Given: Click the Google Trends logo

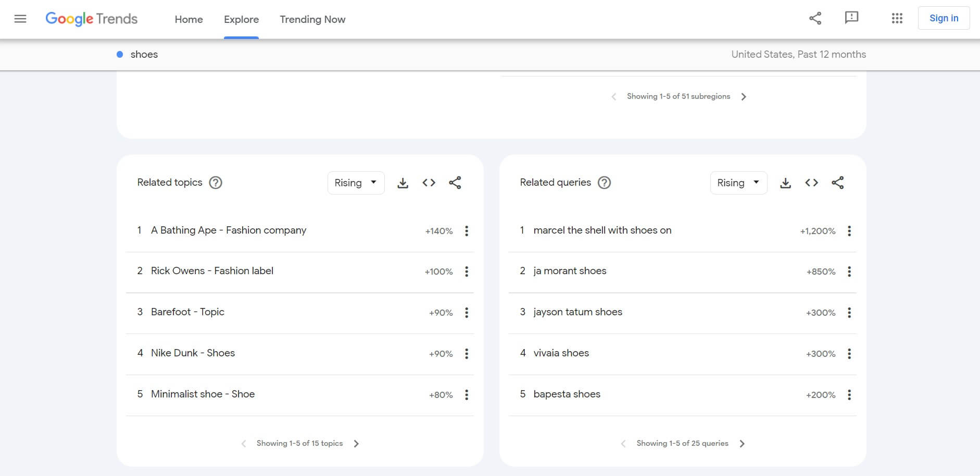Looking at the screenshot, I should click(92, 19).
